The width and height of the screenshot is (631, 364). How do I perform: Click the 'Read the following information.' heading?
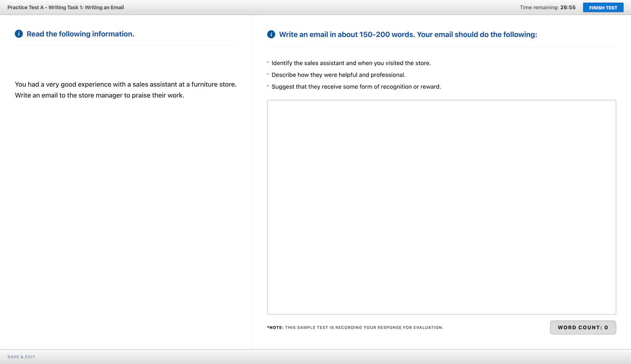[80, 34]
